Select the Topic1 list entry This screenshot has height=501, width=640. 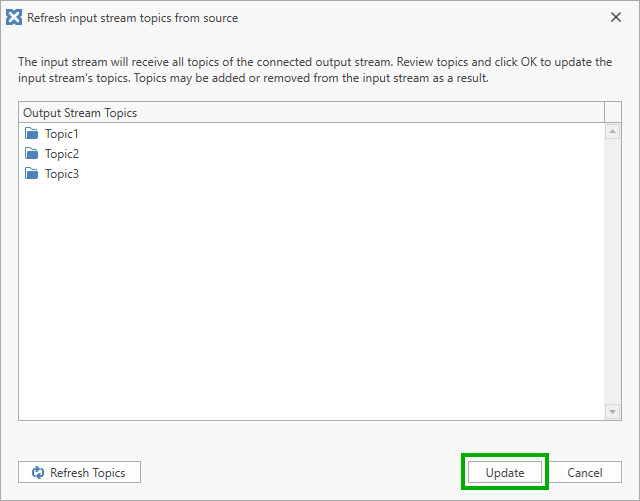311,134
